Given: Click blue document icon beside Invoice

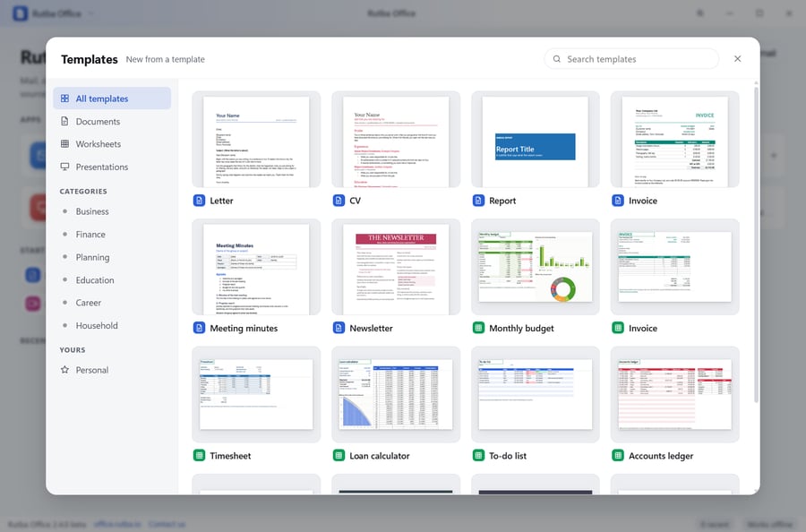Looking at the screenshot, I should pyautogui.click(x=618, y=201).
